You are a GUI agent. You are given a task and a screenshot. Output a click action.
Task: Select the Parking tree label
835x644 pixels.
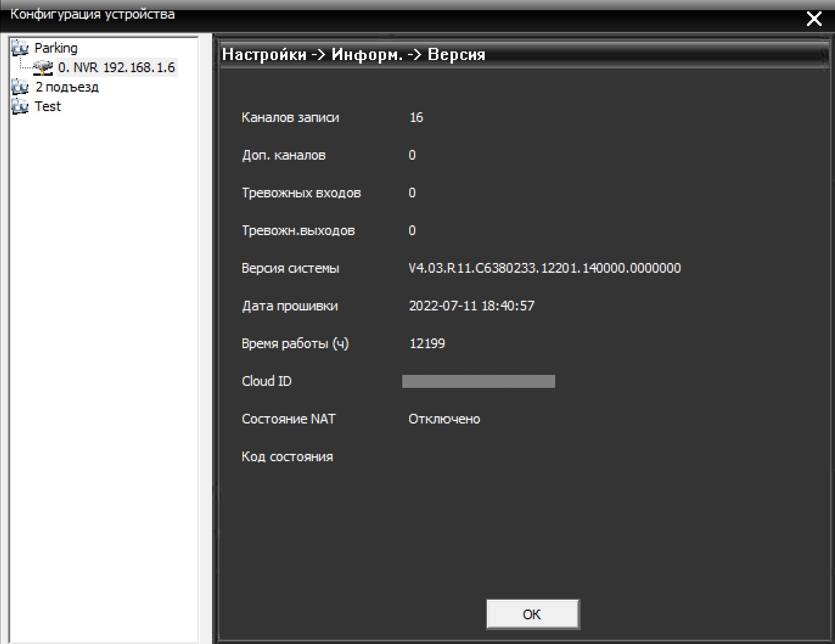coord(56,48)
